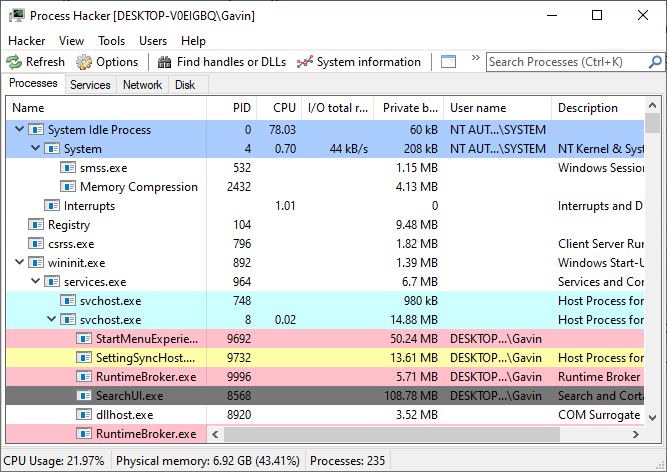Click the services.exe process icon

(52, 281)
